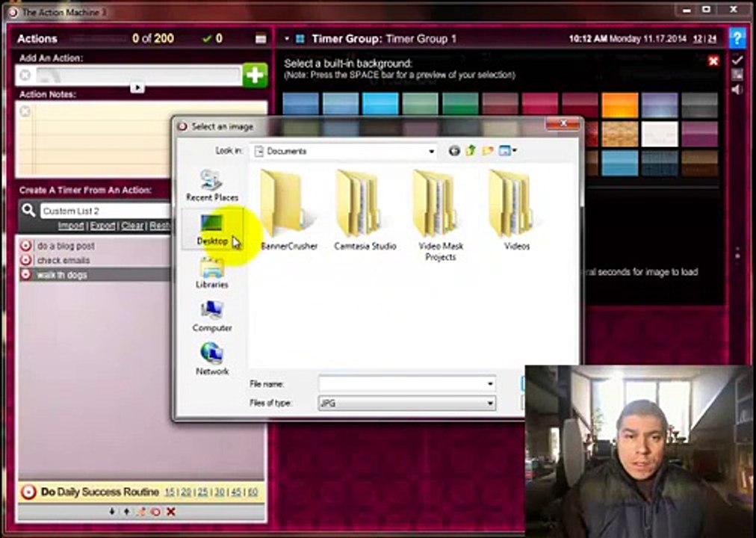Image resolution: width=756 pixels, height=538 pixels.
Task: Move the action up with the up arrow
Action: [126, 512]
